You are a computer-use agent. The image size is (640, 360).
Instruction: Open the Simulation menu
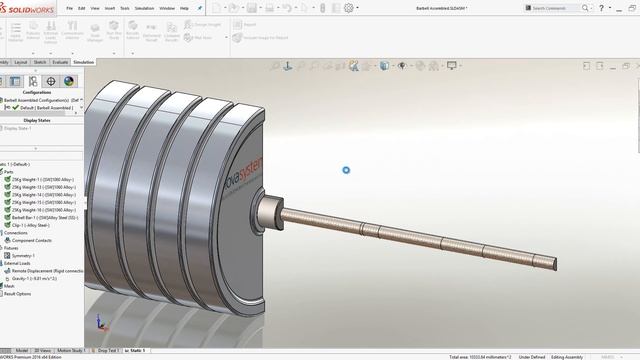tap(144, 8)
